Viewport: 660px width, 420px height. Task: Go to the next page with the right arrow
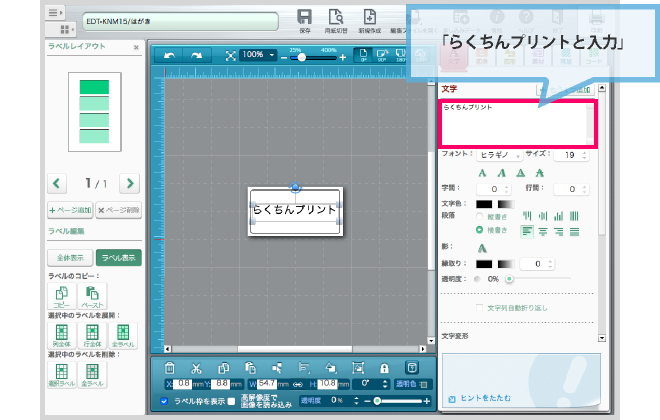tap(130, 183)
